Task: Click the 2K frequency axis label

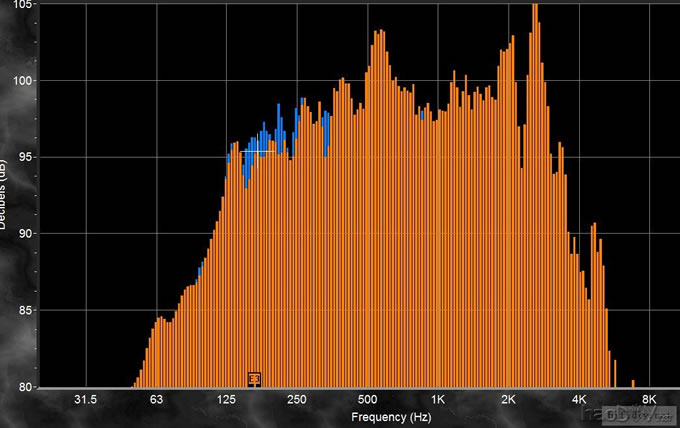Action: click(508, 400)
